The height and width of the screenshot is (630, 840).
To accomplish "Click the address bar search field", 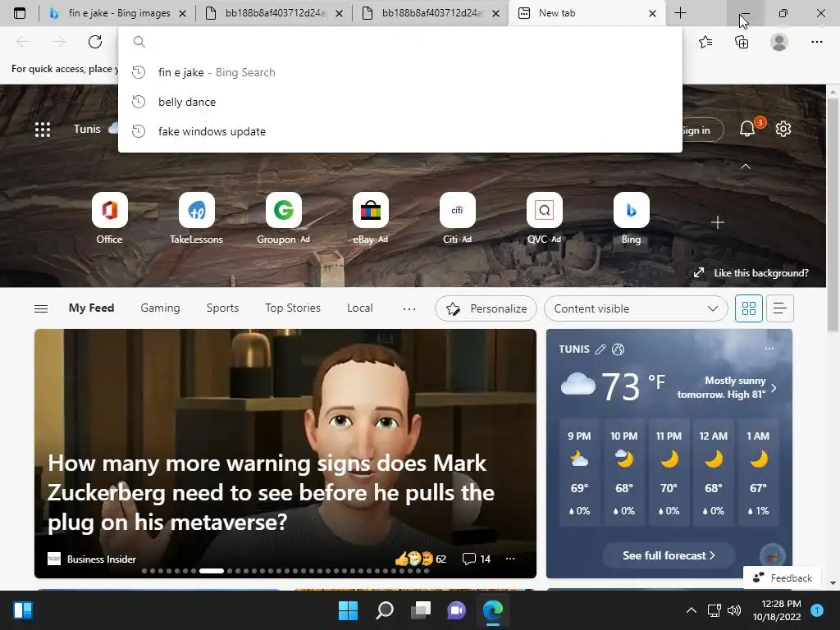I will point(400,42).
